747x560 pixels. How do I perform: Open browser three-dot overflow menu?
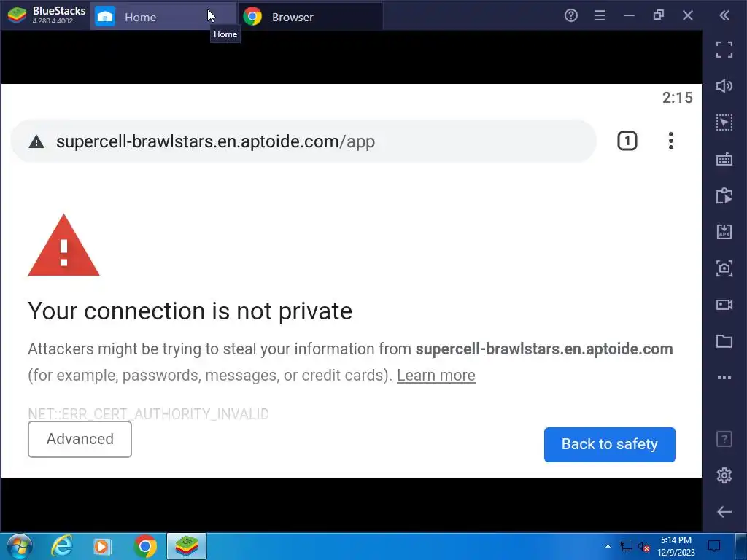pyautogui.click(x=671, y=141)
